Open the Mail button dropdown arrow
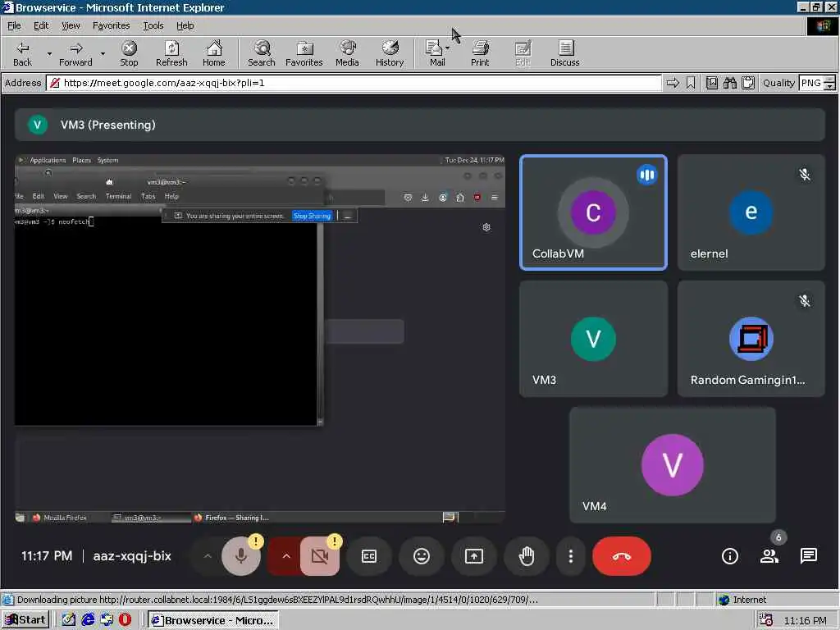Screen dimensions: 840x630 447,48
